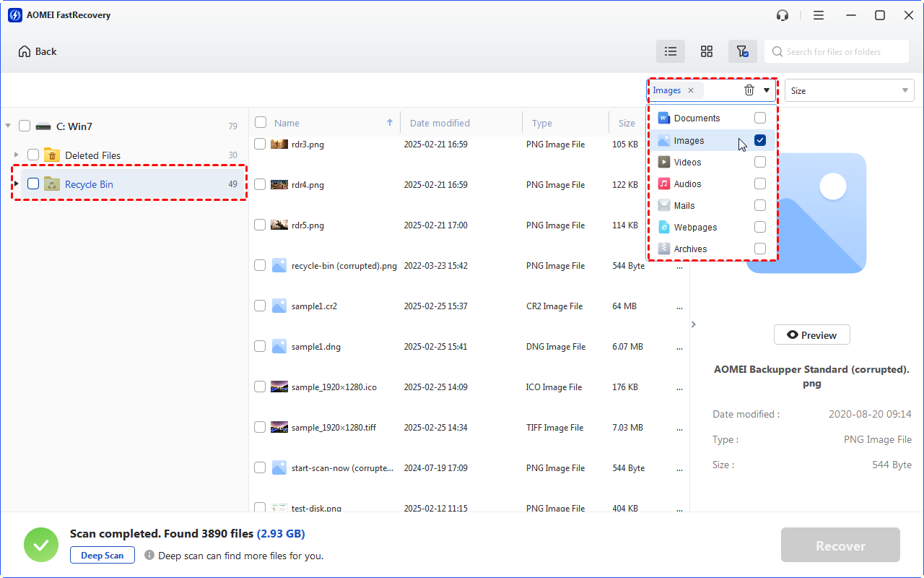The width and height of the screenshot is (924, 578).
Task: Switch to list view icon
Action: coord(671,51)
